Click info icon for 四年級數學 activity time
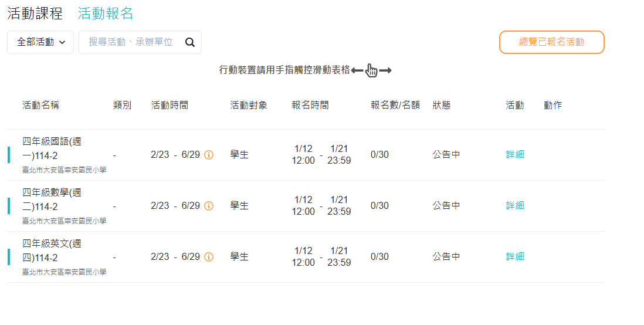Image resolution: width=644 pixels, height=325 pixels. 209,206
